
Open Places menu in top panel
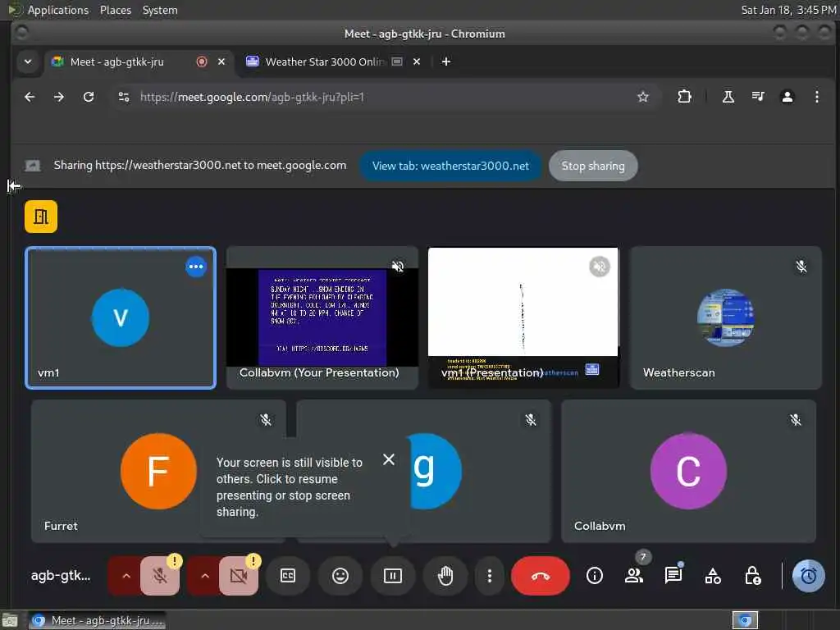pyautogui.click(x=115, y=10)
